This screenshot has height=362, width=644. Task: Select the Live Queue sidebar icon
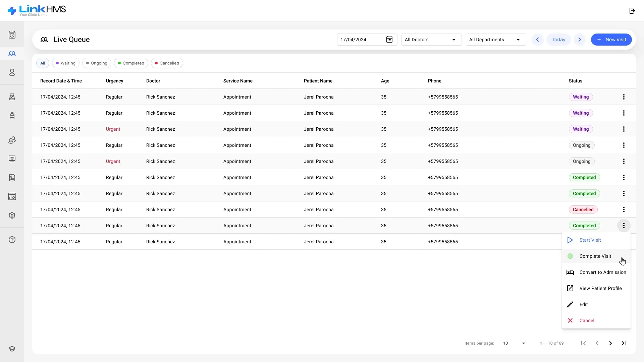pos(12,54)
